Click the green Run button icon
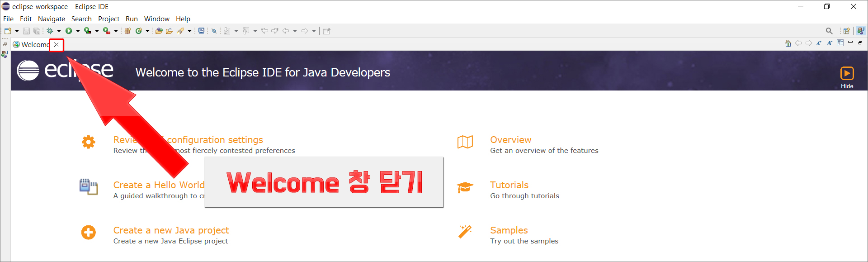Image resolution: width=868 pixels, height=262 pixels. [69, 31]
